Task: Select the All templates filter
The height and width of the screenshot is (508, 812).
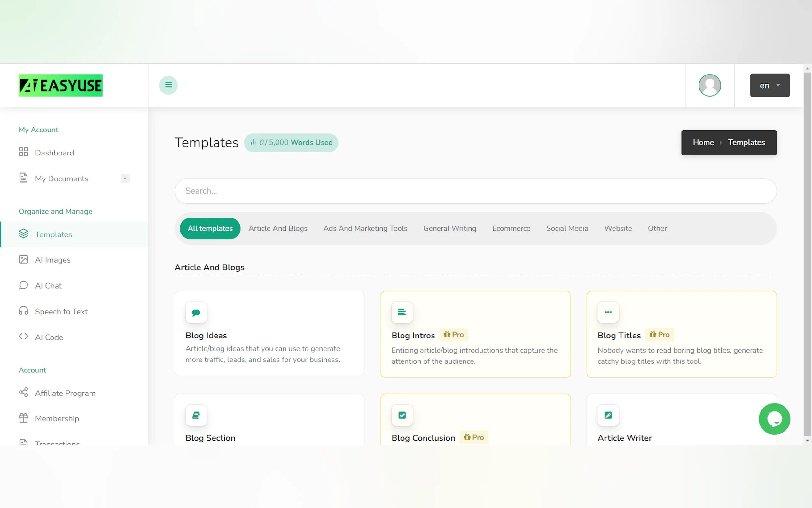Action: (x=210, y=228)
